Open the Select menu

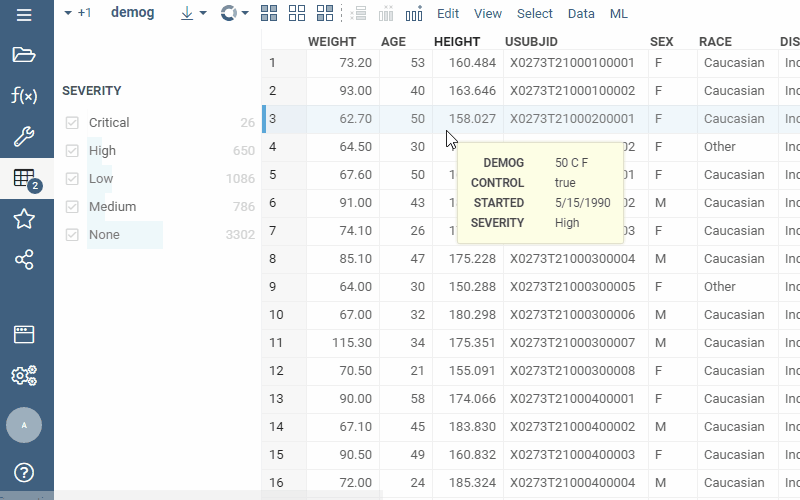535,14
